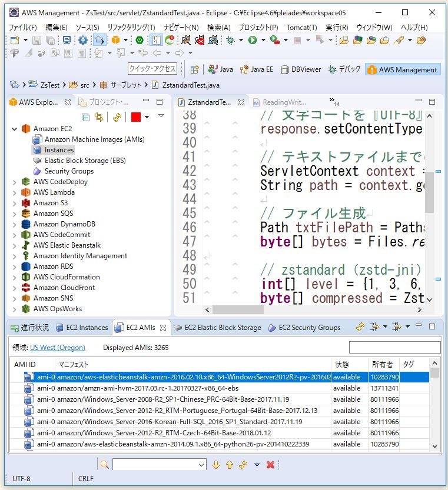Start Tomcat using the first cat icon
The image size is (448, 490).
click(x=186, y=40)
